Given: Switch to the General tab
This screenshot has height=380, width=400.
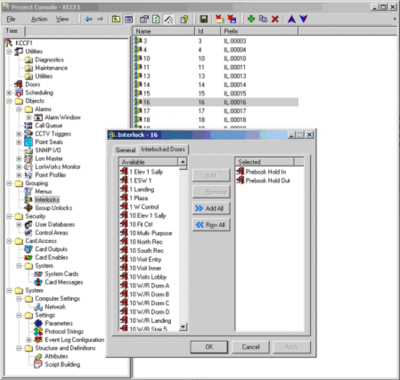Looking at the screenshot, I should [x=125, y=150].
